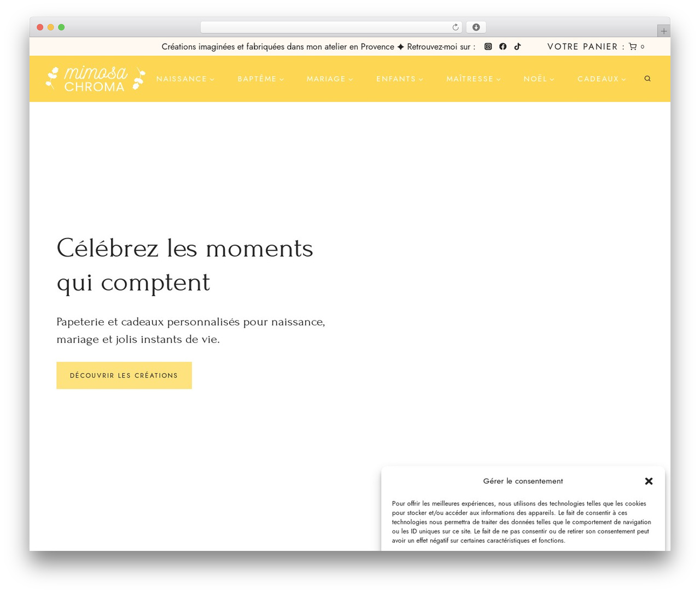Open the Maîtresse link
Viewport: 700px width, 593px height.
470,79
